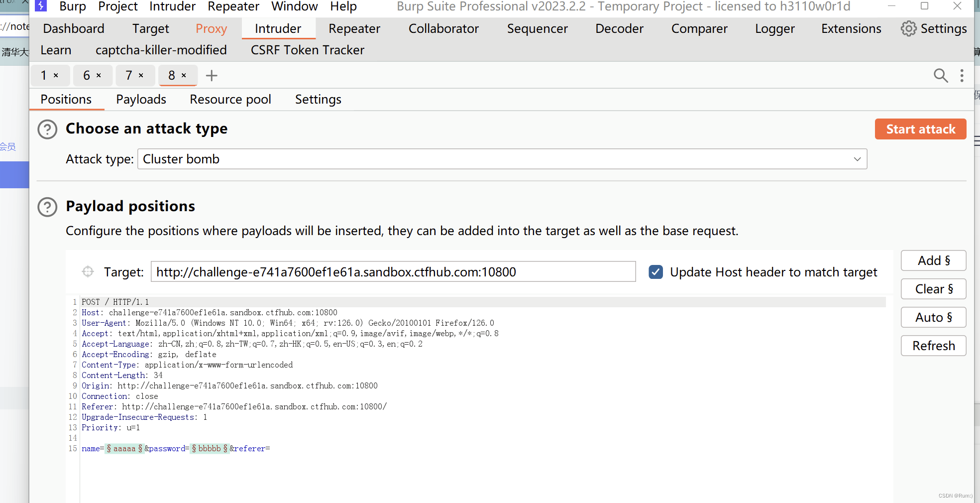
Task: Click the search magnifier icon
Action: [x=941, y=76]
